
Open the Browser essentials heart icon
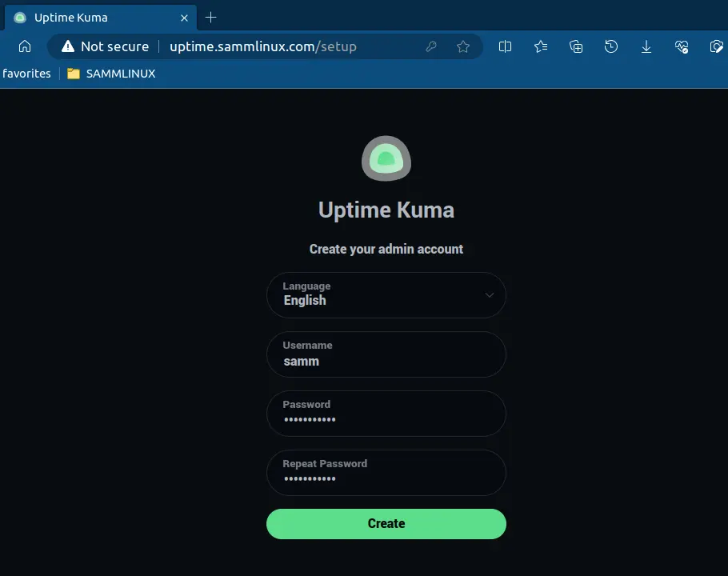coord(682,46)
